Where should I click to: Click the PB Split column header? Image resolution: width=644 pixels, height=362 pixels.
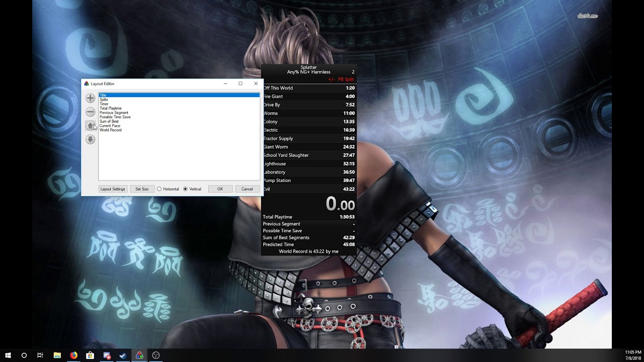coord(346,79)
